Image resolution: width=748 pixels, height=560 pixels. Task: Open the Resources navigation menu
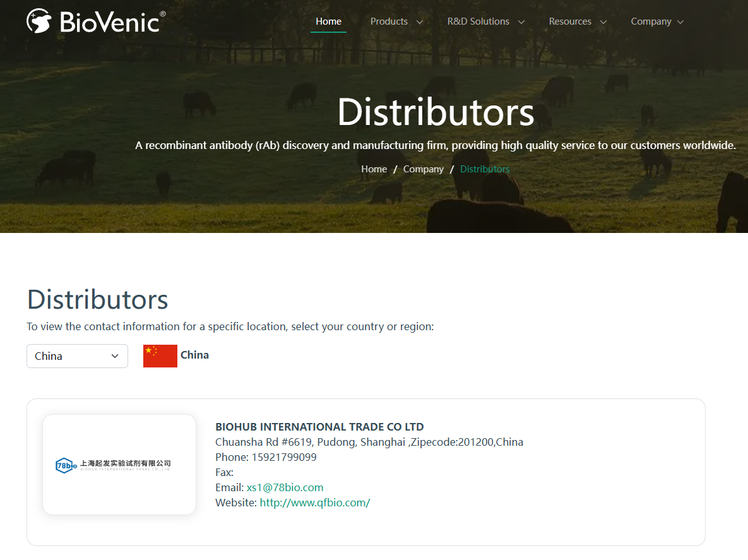tap(570, 21)
